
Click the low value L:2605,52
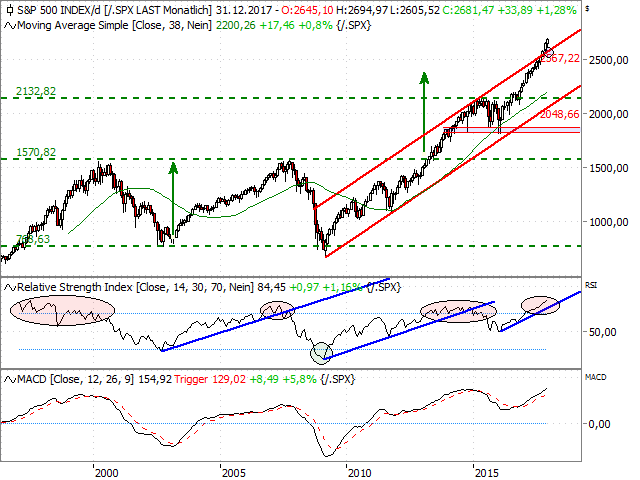pos(415,10)
